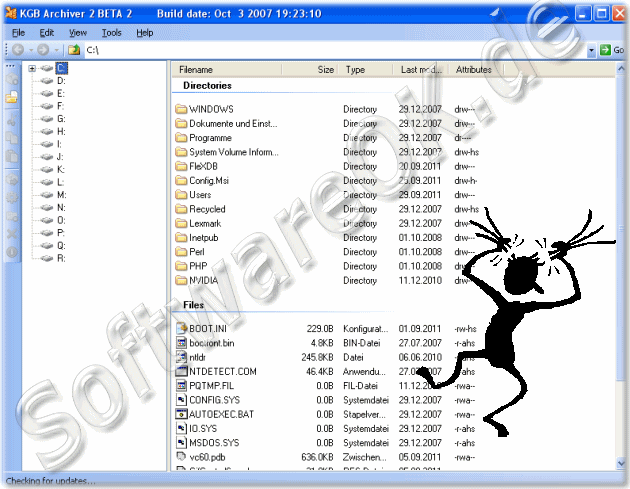Select the Users folder icon

click(x=181, y=195)
